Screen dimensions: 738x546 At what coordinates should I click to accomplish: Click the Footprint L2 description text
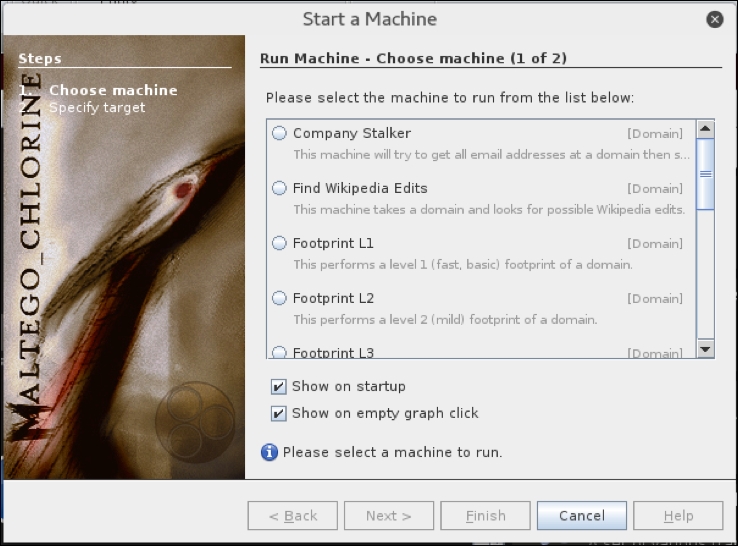445,320
